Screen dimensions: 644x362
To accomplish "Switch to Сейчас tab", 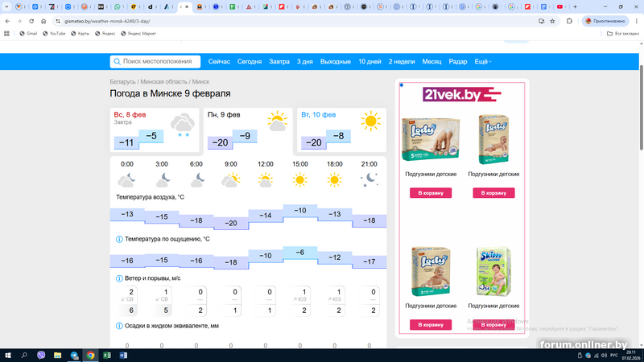I will click(219, 62).
